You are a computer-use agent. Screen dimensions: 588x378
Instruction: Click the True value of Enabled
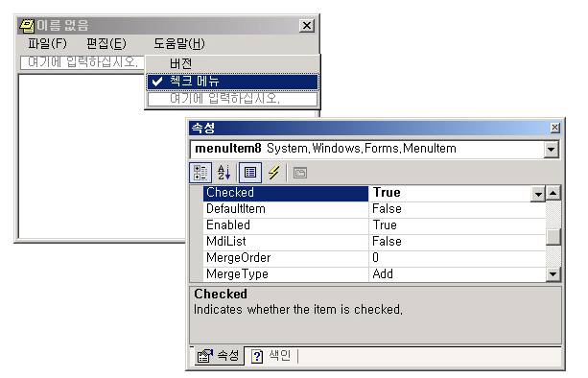pyautogui.click(x=385, y=225)
